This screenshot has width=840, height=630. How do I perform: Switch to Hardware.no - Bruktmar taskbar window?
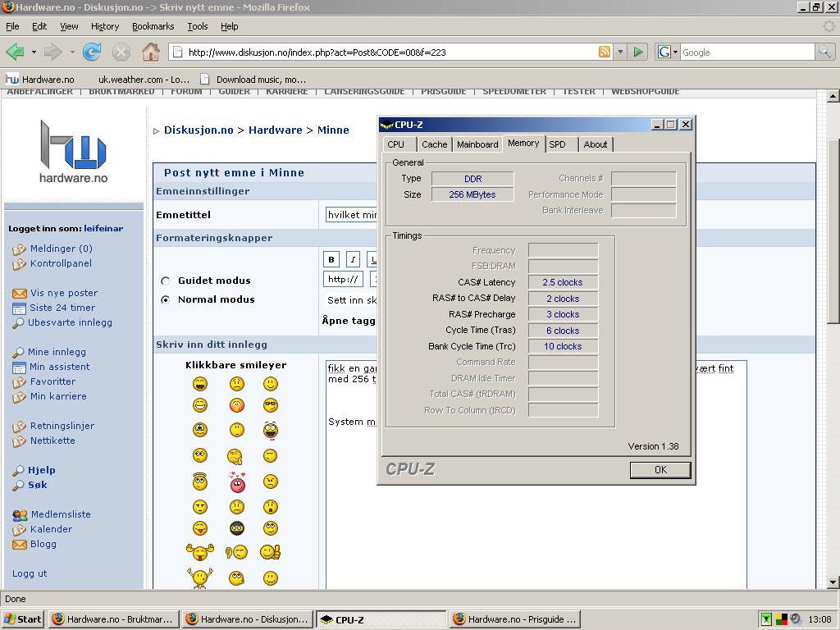113,619
